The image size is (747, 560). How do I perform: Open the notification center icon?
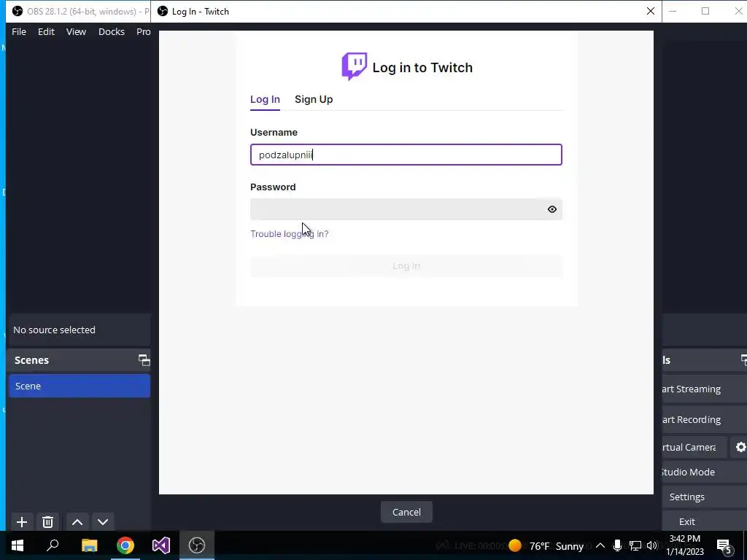[x=724, y=546]
